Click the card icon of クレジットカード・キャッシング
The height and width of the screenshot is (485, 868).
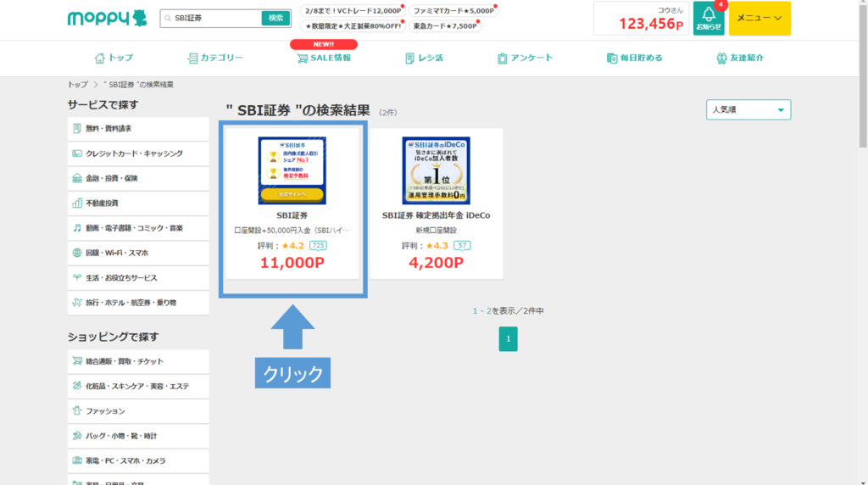click(x=77, y=153)
